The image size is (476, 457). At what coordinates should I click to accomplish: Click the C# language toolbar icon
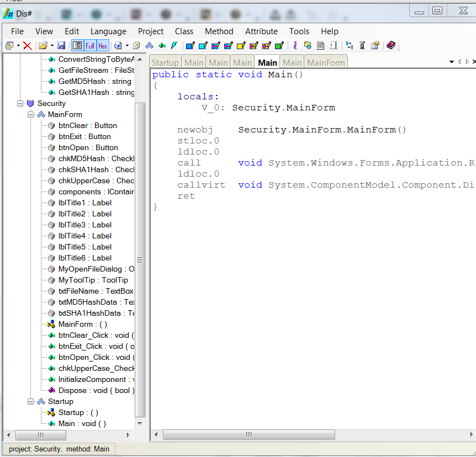tap(118, 45)
